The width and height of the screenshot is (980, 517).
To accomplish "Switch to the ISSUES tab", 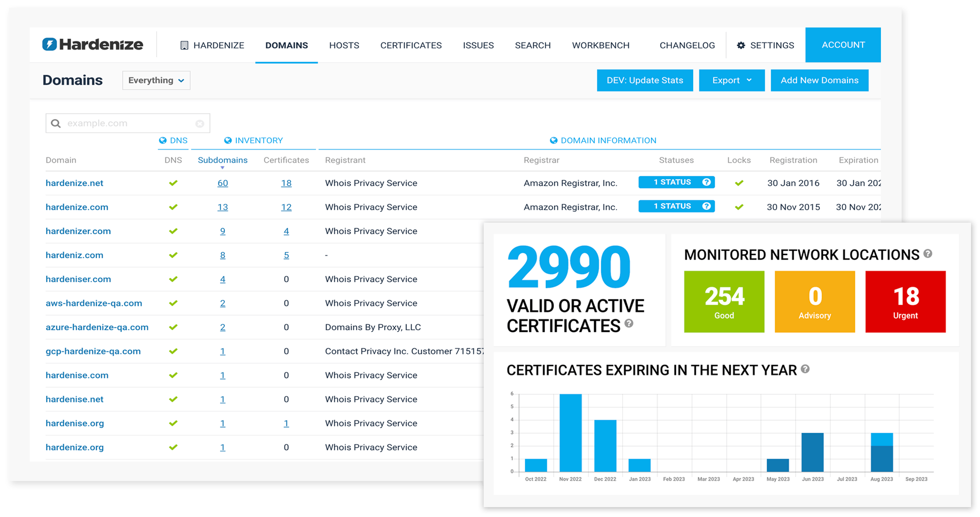I will click(x=478, y=45).
